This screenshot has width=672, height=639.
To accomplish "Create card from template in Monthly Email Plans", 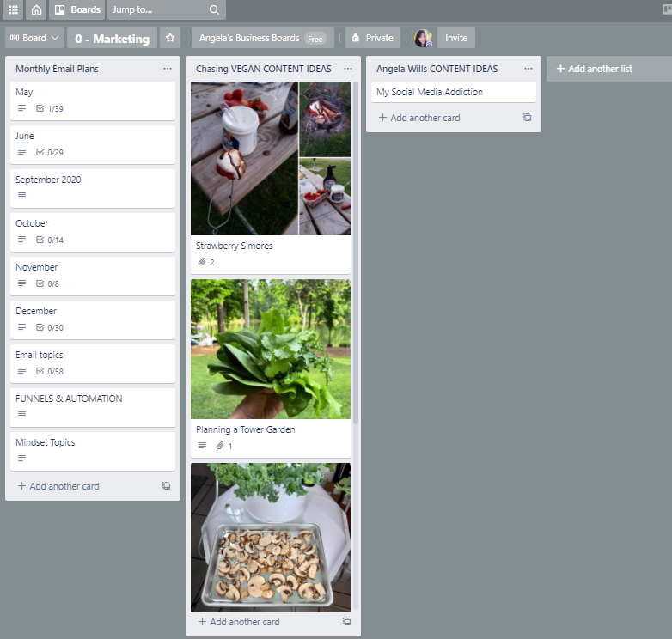I will (x=166, y=486).
